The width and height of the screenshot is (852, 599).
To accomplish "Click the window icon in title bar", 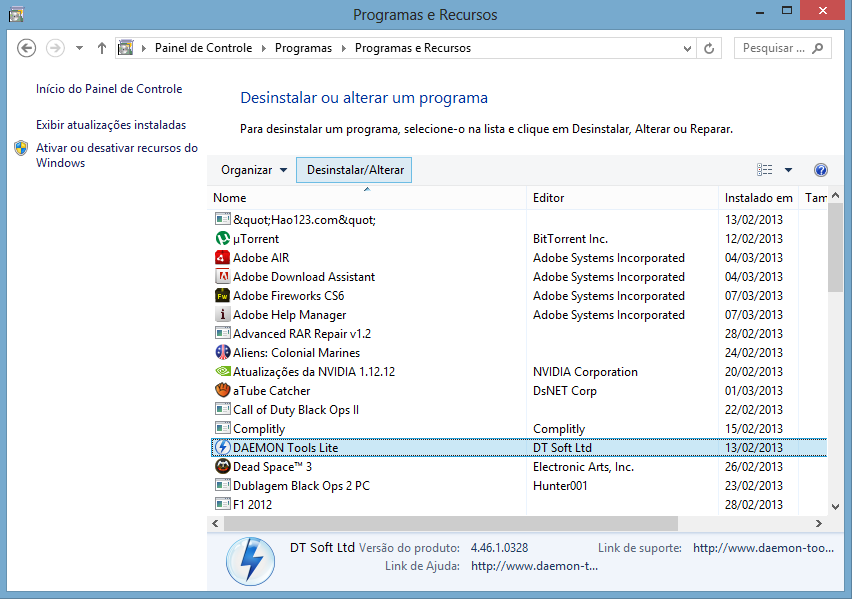I will pyautogui.click(x=16, y=13).
